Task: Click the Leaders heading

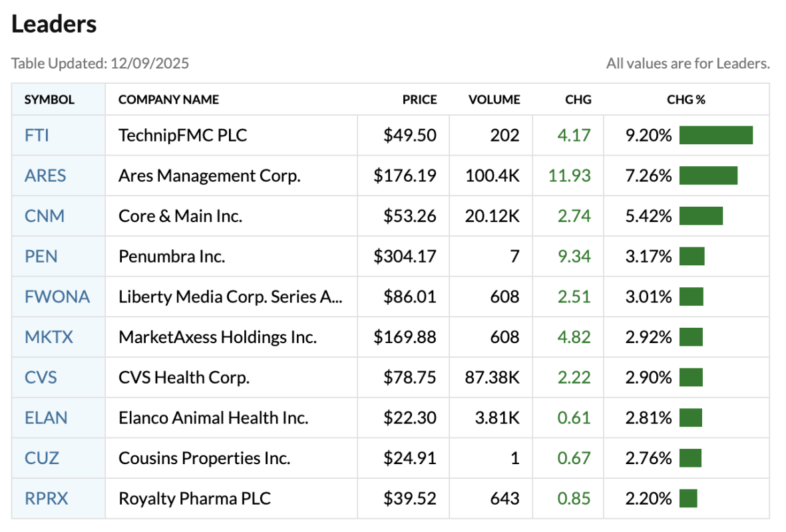Action: pos(54,25)
